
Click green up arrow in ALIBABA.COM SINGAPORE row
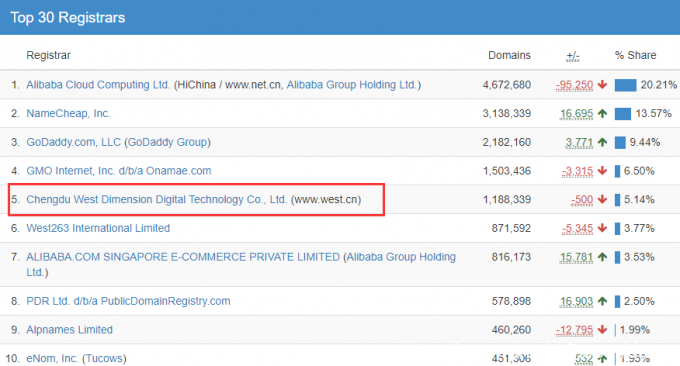tap(602, 257)
